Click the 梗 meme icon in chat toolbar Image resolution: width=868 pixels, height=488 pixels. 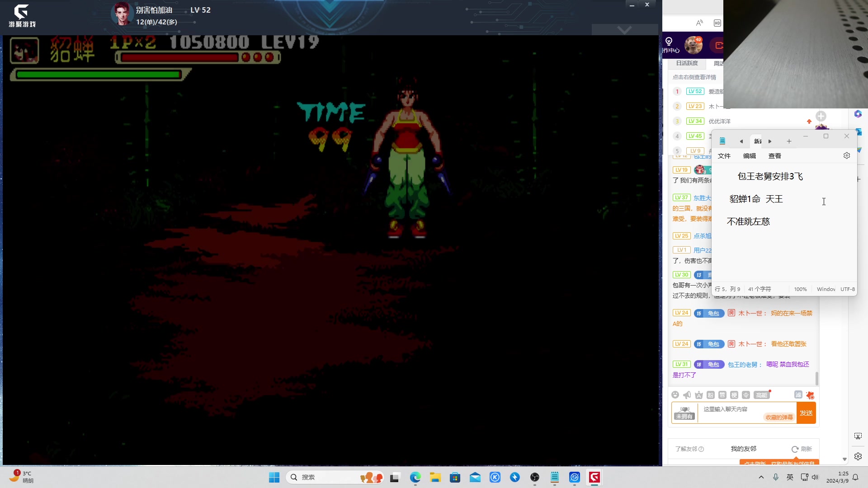tap(734, 395)
